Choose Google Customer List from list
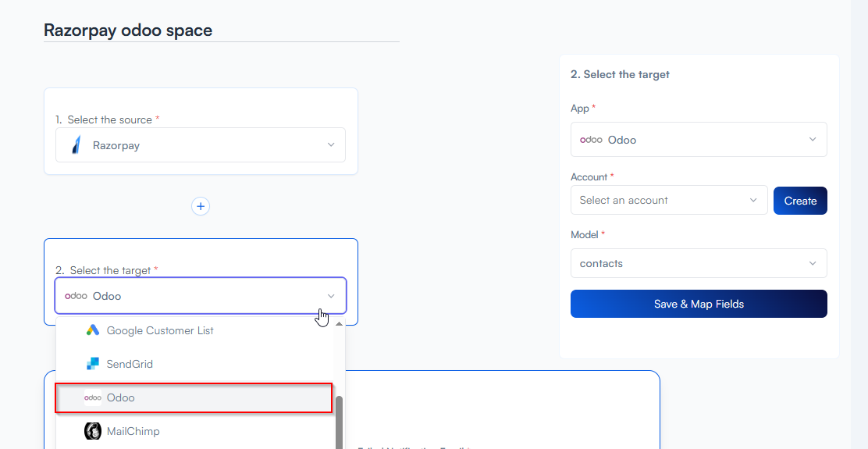 [x=160, y=330]
